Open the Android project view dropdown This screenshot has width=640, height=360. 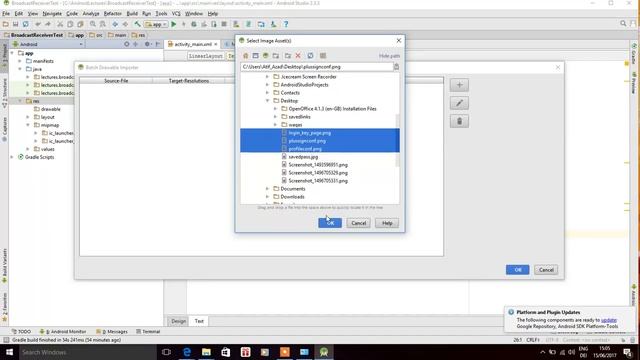[48, 44]
